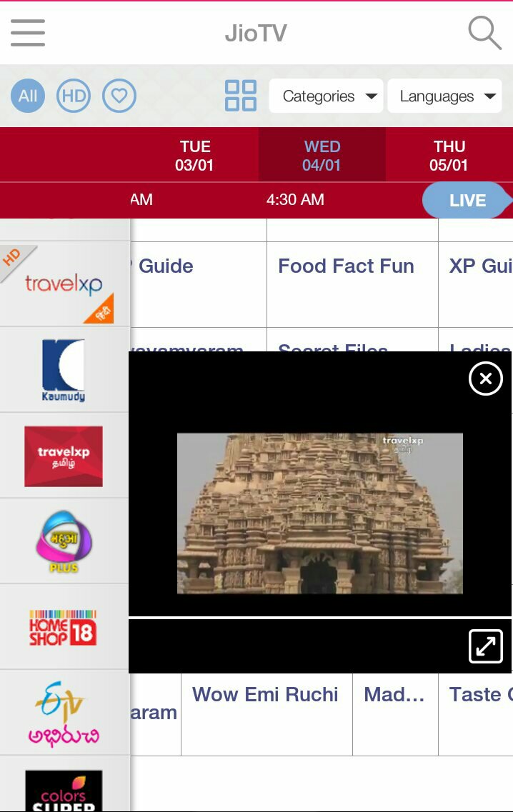Viewport: 513px width, 812px height.
Task: Open the ETV Abhiruchi channel
Action: [64, 713]
